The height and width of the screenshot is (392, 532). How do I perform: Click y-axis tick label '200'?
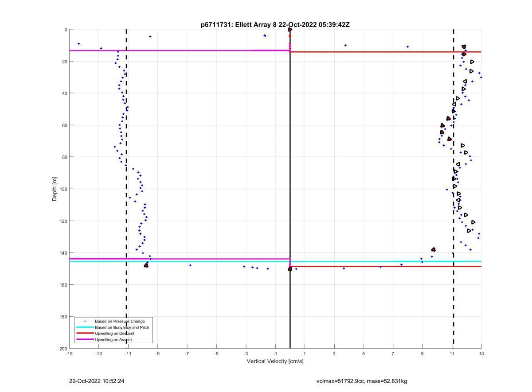[63, 349]
